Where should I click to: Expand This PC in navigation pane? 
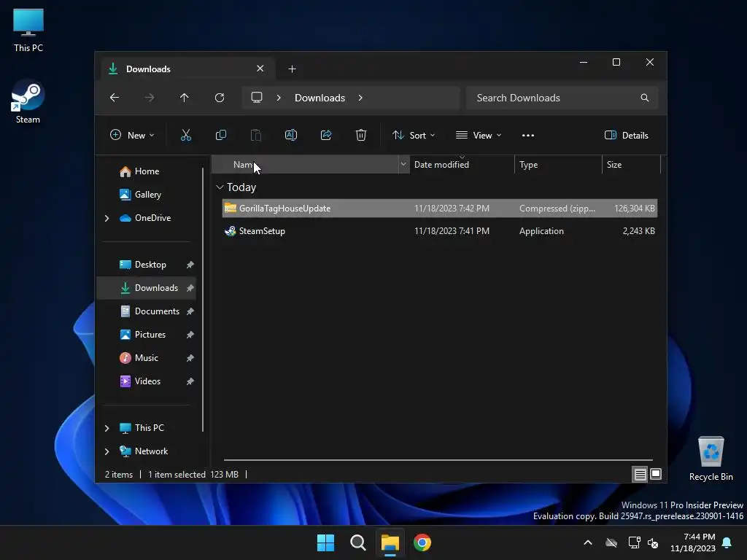pos(107,428)
